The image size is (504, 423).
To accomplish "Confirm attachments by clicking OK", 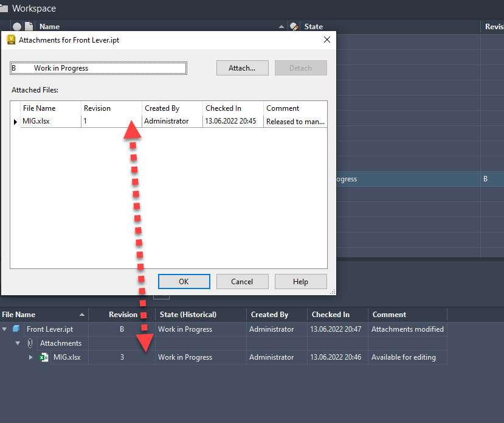I will tap(184, 281).
